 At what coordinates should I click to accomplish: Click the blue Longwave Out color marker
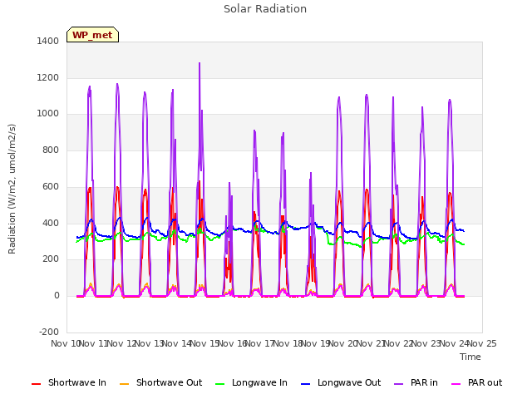click(306, 384)
